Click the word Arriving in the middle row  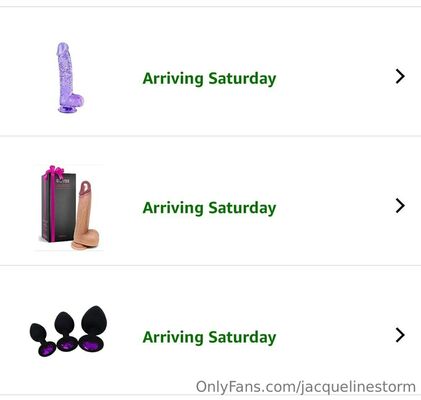coord(173,208)
